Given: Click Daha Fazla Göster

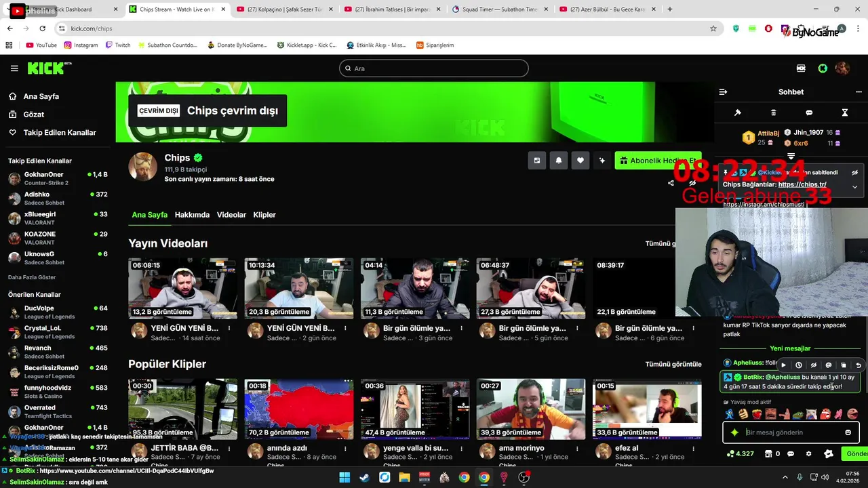Looking at the screenshot, I should tap(32, 277).
